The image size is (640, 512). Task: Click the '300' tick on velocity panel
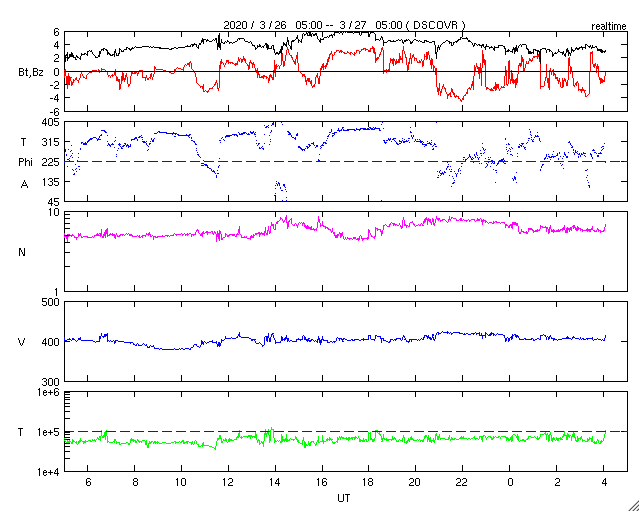[x=51, y=382]
